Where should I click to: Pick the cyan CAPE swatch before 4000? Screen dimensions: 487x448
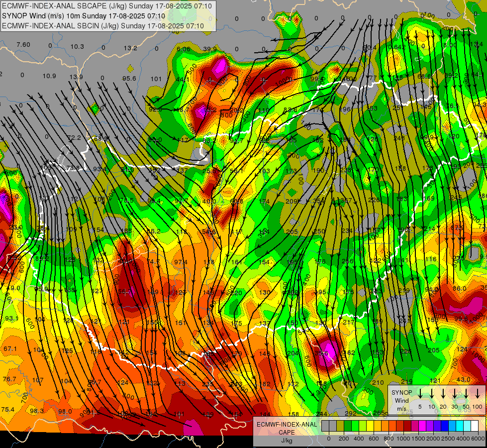click(x=459, y=426)
